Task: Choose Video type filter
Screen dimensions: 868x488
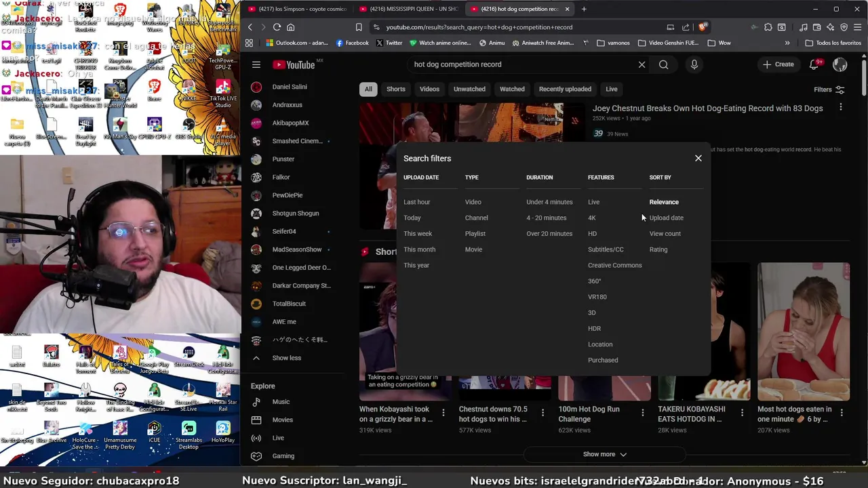Action: [473, 202]
